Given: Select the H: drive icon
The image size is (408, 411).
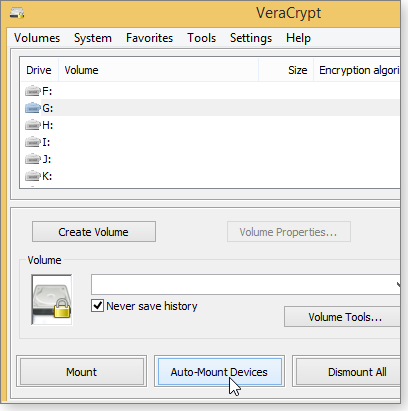Looking at the screenshot, I should [x=33, y=125].
